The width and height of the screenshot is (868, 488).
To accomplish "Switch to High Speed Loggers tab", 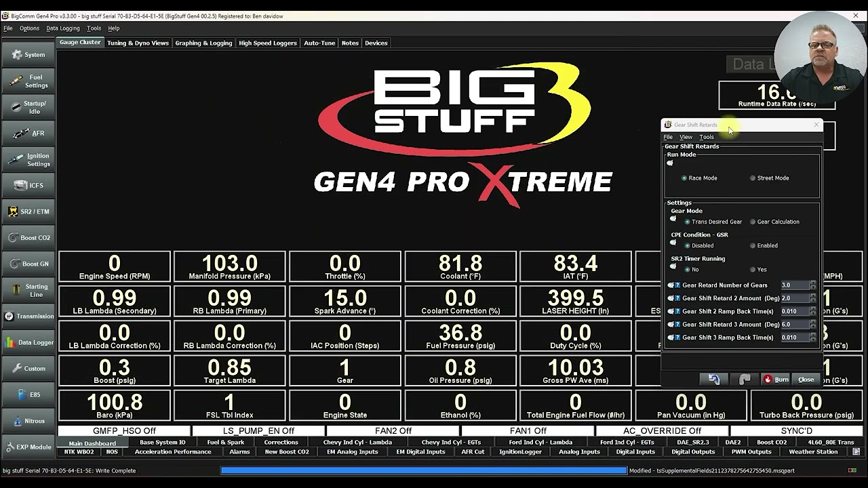I will coord(268,43).
